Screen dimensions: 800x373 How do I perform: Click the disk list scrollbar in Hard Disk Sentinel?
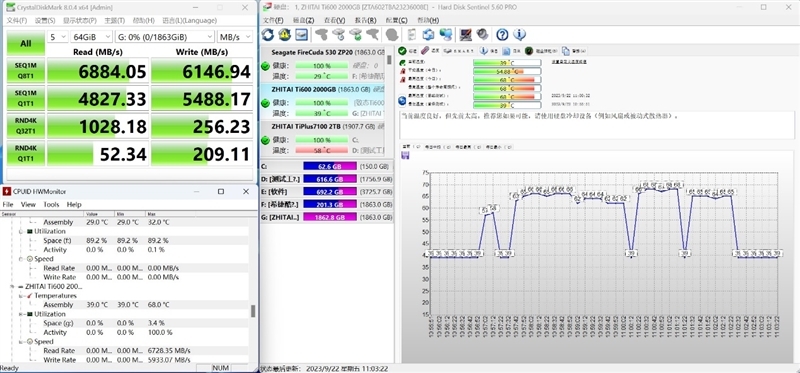389,60
